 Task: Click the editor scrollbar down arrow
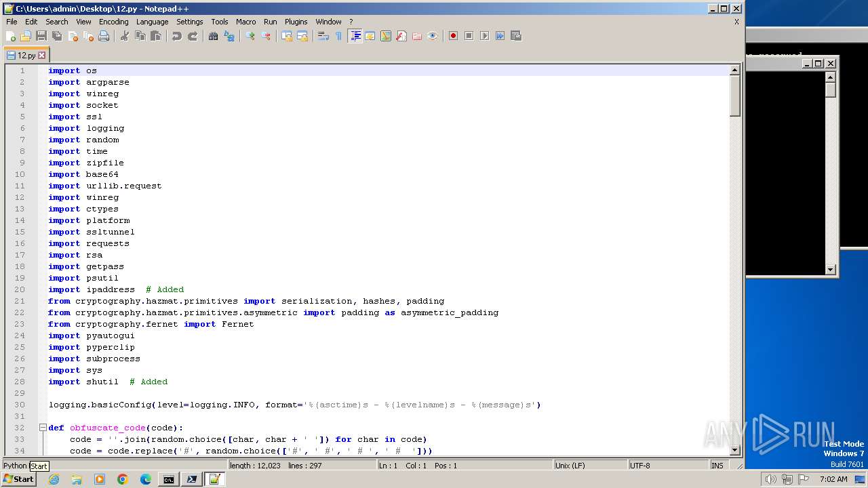click(x=734, y=450)
